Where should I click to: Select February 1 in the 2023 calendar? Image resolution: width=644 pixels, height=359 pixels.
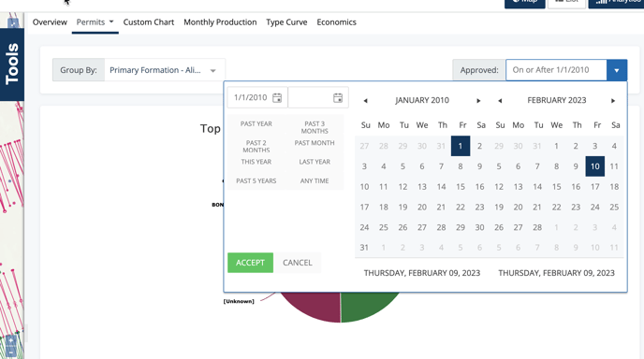click(x=557, y=146)
